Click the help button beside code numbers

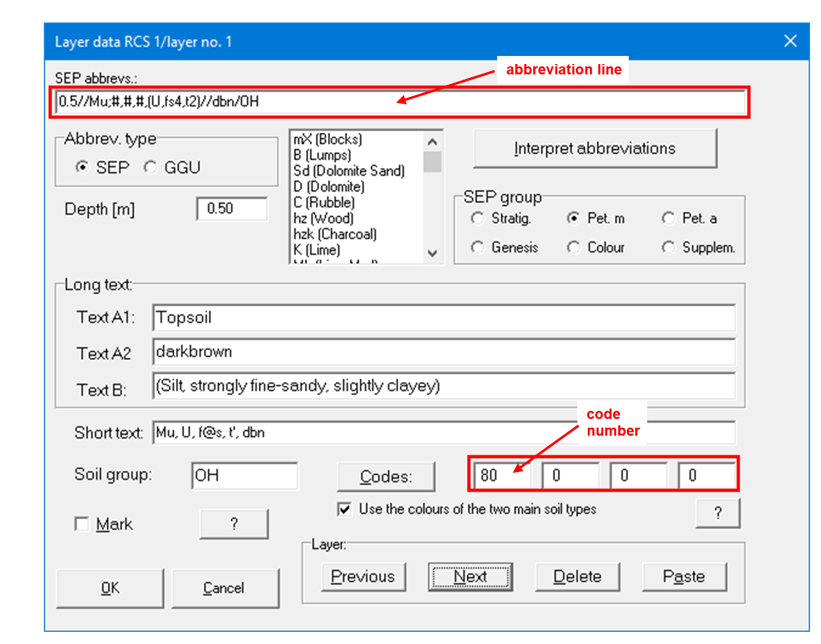point(718,512)
